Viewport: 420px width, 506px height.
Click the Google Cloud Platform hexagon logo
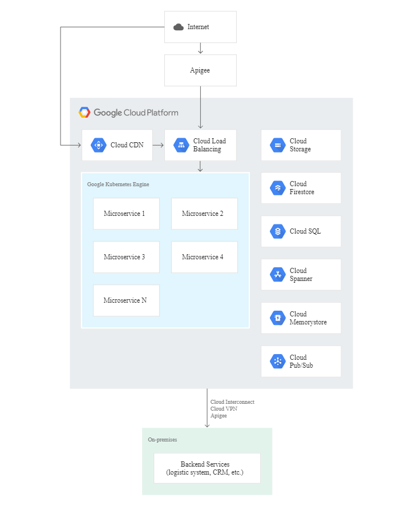click(x=84, y=113)
